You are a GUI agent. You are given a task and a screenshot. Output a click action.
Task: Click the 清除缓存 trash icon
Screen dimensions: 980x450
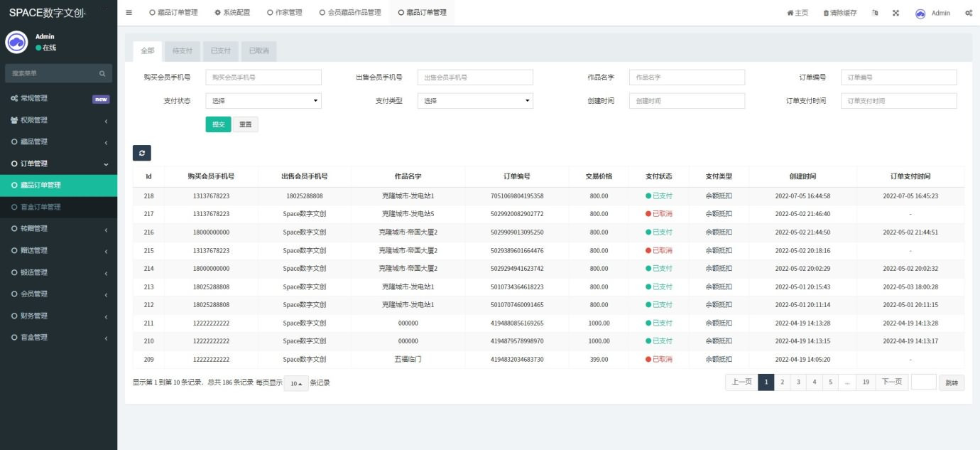[x=826, y=13]
